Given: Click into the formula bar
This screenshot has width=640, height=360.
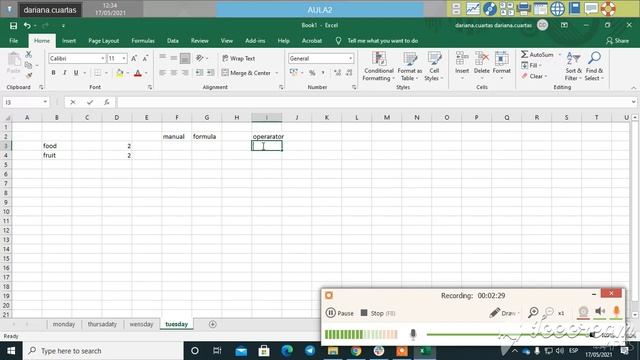Looking at the screenshot, I should [373, 102].
